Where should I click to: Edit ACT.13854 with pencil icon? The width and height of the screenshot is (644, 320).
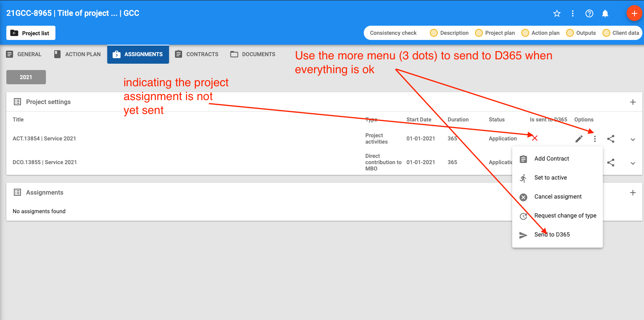coord(579,139)
